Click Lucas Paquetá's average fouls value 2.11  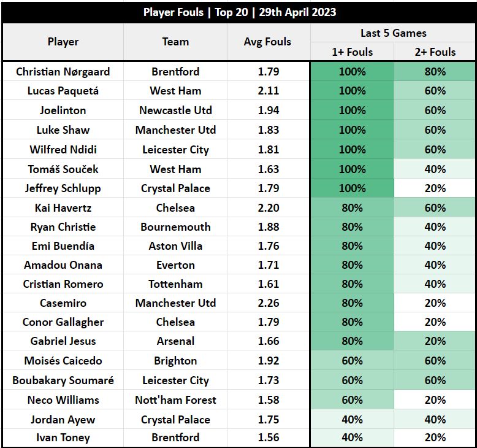269,91
